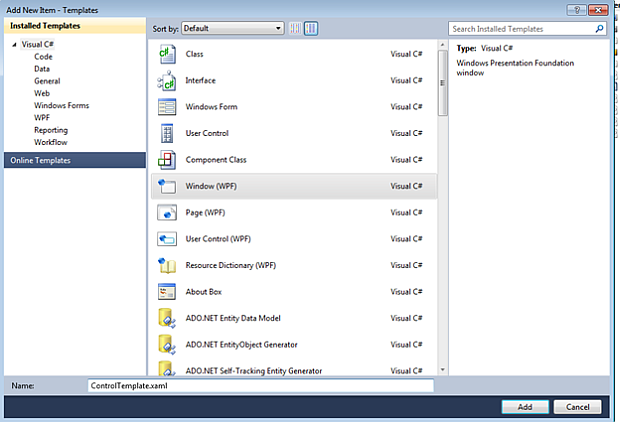Switch to medium icons view
Image resolution: width=620 pixels, height=422 pixels.
[x=311, y=28]
